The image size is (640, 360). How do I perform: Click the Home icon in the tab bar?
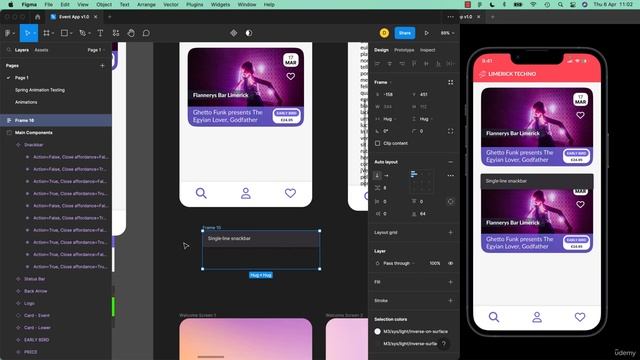click(x=38, y=17)
